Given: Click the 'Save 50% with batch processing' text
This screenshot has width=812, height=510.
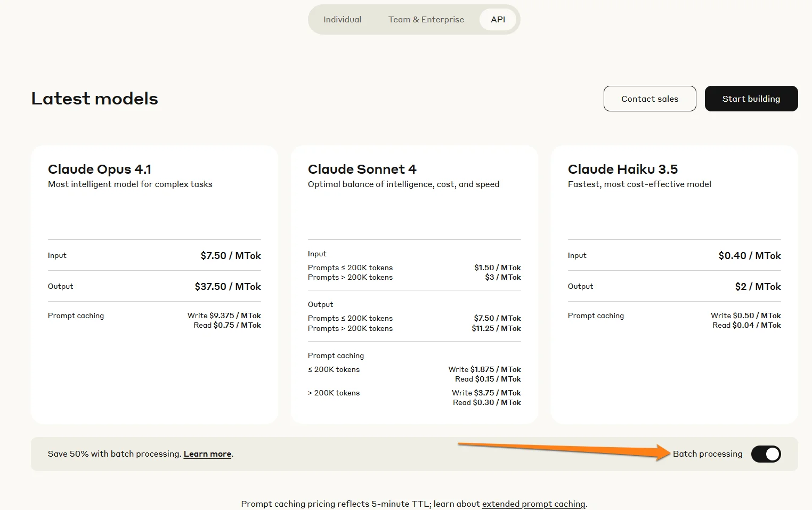Looking at the screenshot, I should [115, 454].
